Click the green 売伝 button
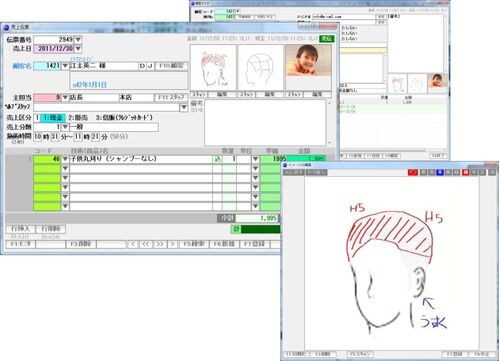Image resolution: width=500 pixels, height=361 pixels. 326,39
